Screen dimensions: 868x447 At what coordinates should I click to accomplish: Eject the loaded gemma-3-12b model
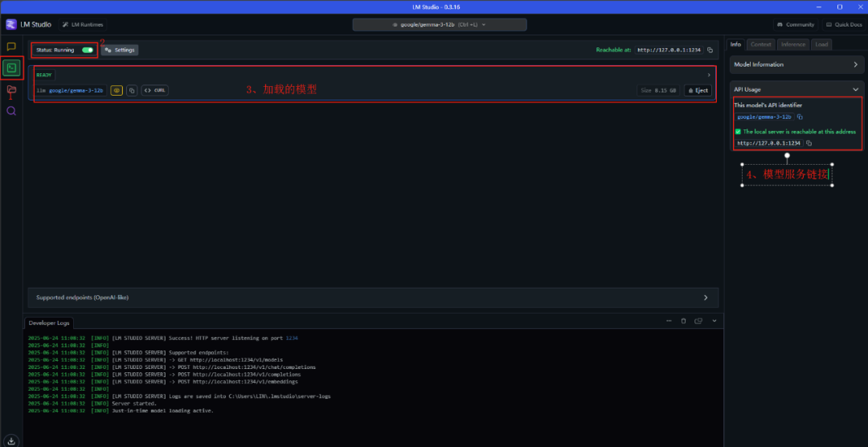click(698, 90)
